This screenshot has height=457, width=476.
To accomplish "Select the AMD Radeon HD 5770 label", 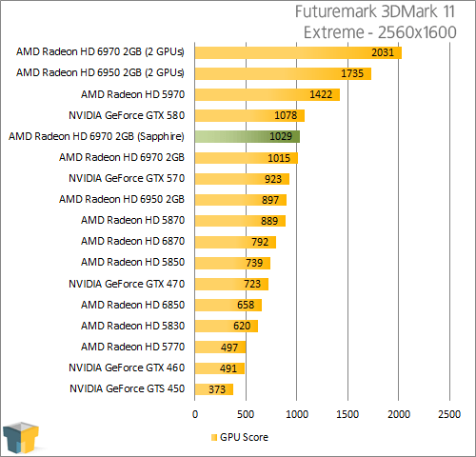I will coord(132,347).
